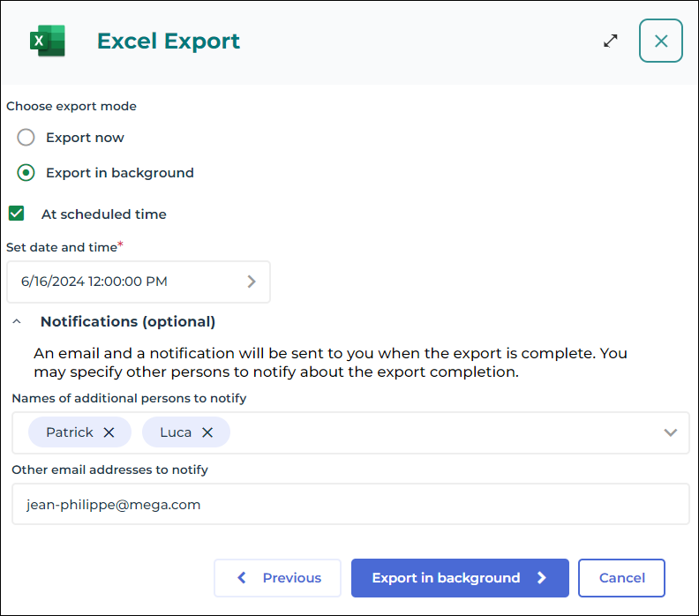
Task: Click the other email addresses field
Action: pyautogui.click(x=349, y=505)
